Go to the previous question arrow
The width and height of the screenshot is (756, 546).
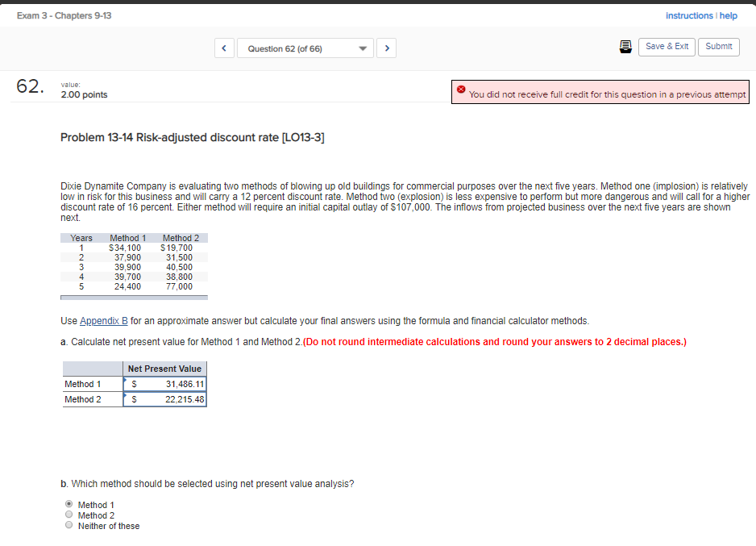(224, 48)
